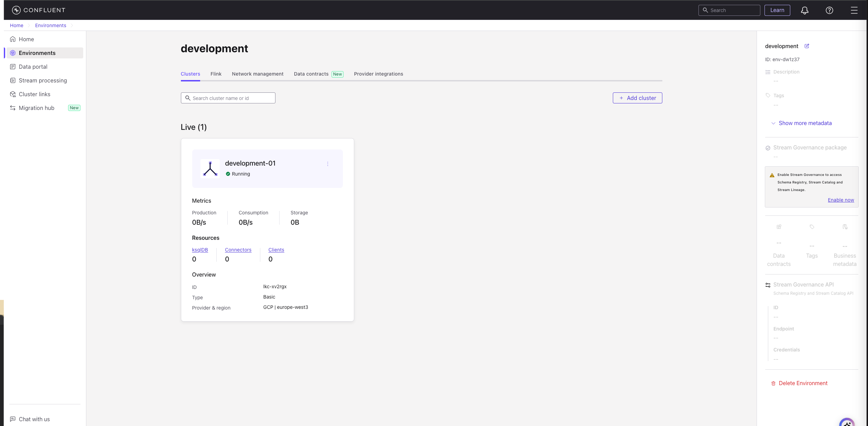
Task: Open notifications bell icon
Action: pyautogui.click(x=804, y=10)
